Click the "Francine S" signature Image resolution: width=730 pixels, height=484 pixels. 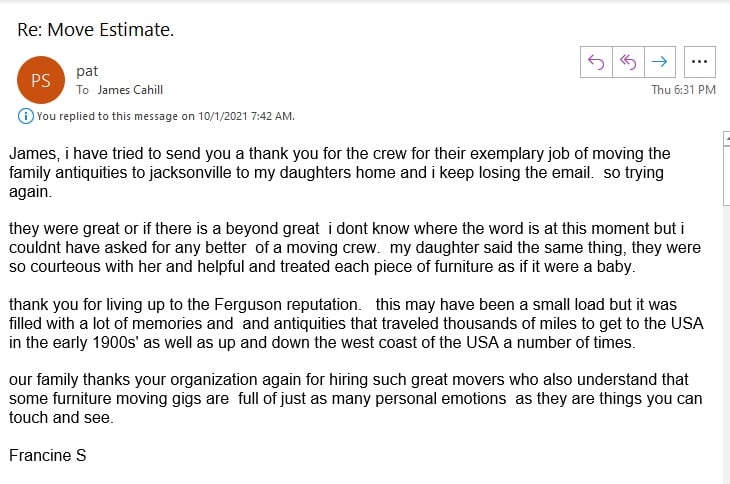(48, 455)
